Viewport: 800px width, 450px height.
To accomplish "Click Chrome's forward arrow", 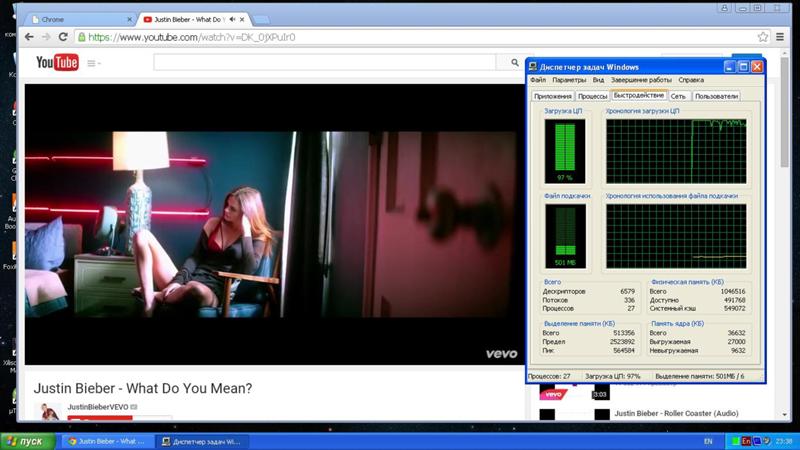I will (46, 37).
